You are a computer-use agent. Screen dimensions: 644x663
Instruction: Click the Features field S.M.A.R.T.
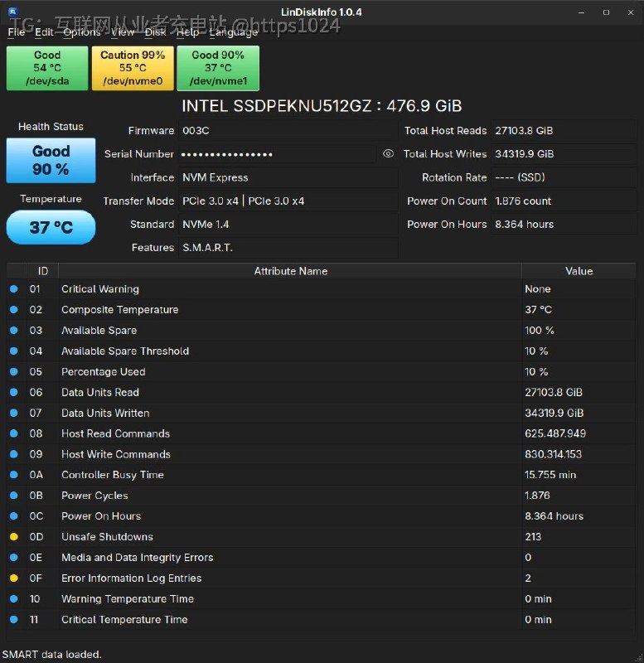coord(288,247)
